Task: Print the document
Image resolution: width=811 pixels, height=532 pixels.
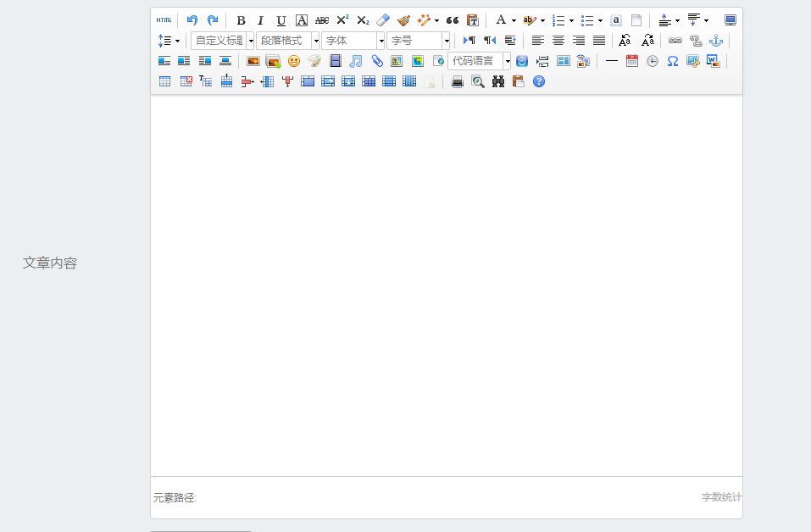Action: tap(458, 81)
